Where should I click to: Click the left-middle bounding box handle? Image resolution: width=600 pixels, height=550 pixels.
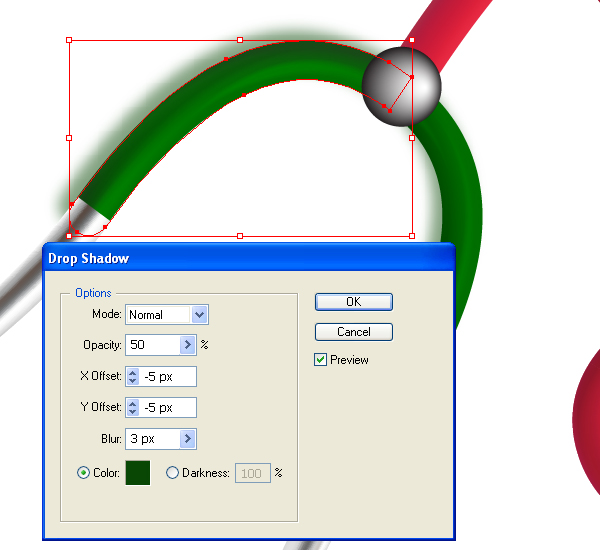click(69, 138)
